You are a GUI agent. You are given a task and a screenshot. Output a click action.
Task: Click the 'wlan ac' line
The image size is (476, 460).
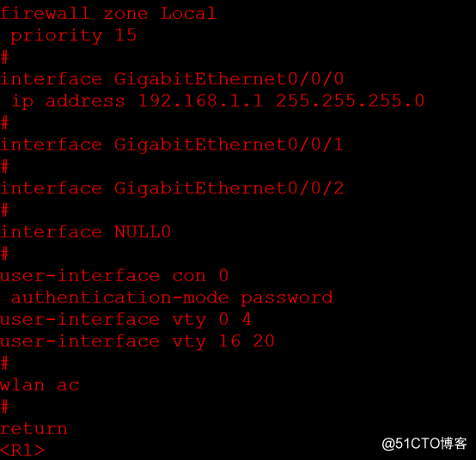point(40,385)
